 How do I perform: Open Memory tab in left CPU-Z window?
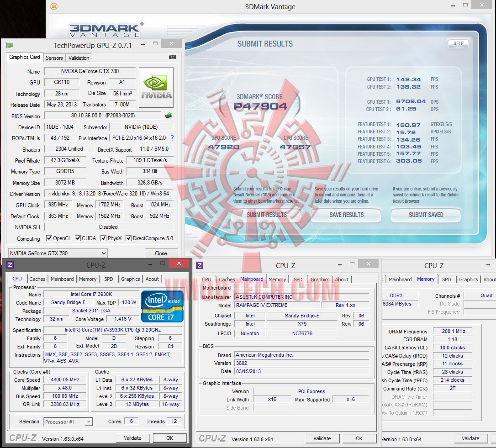click(88, 279)
